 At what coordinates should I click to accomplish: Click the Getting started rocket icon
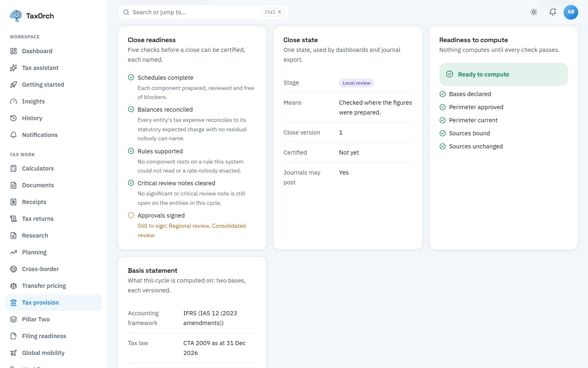(13, 85)
